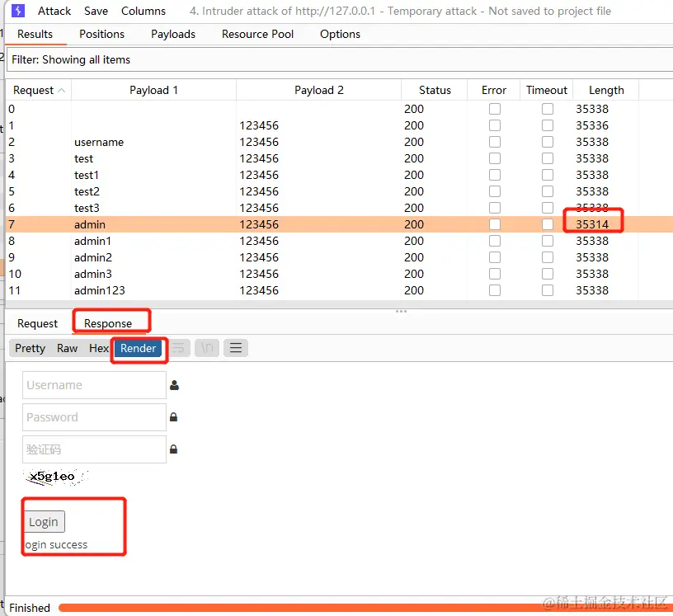Sort by the Error column header
The image size is (673, 616).
tap(493, 90)
